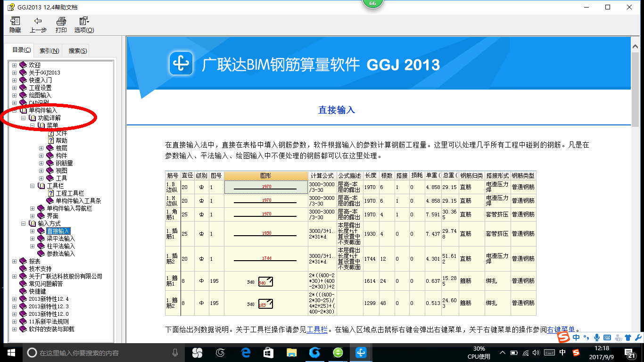Open the Windows Start menu
Viewport: 644px width, 362px height.
11,353
